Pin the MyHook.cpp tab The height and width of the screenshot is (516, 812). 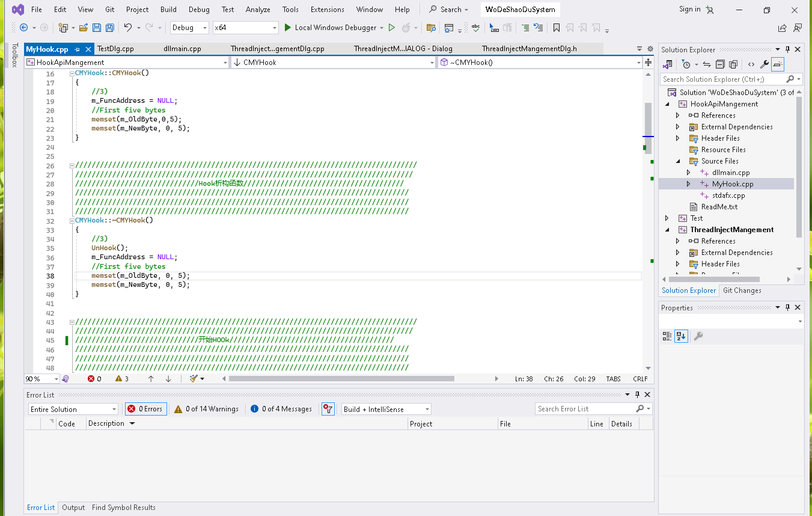click(78, 49)
